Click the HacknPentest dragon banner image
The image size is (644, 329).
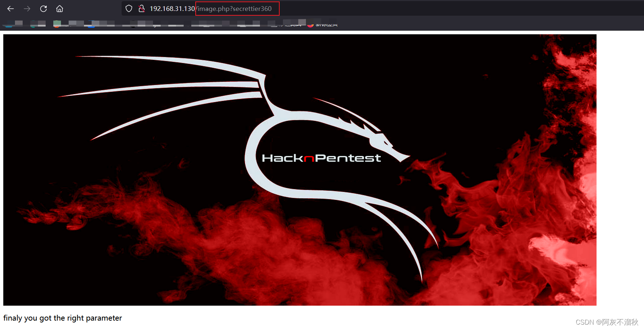coord(300,170)
